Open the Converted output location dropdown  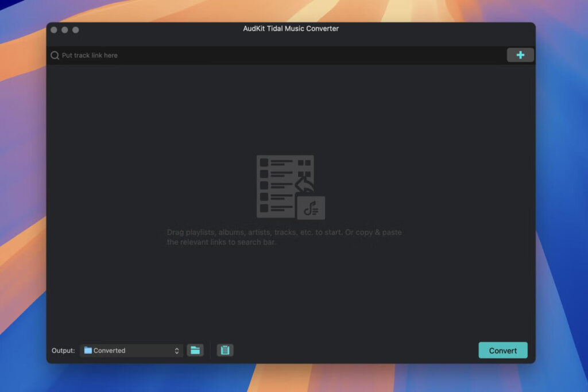(131, 350)
